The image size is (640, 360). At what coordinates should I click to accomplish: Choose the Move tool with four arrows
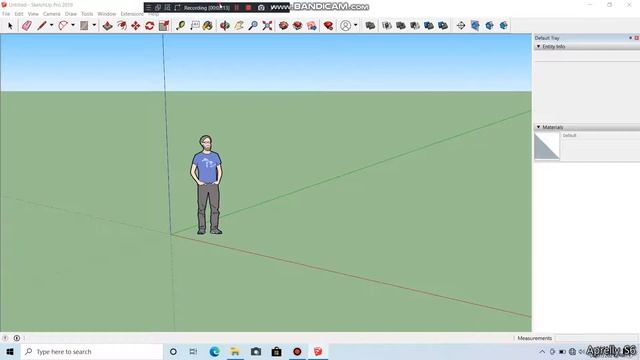[x=136, y=26]
